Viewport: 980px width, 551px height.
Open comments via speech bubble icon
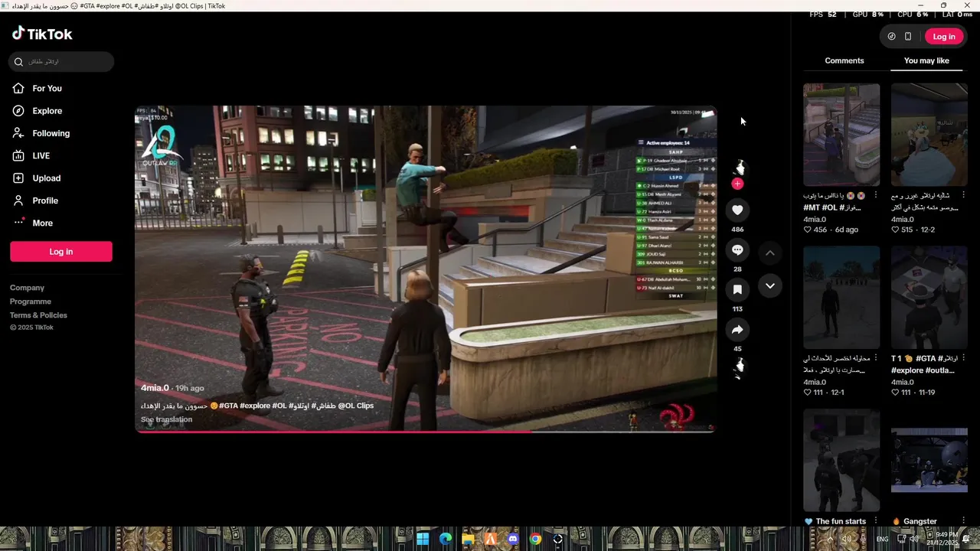point(737,250)
